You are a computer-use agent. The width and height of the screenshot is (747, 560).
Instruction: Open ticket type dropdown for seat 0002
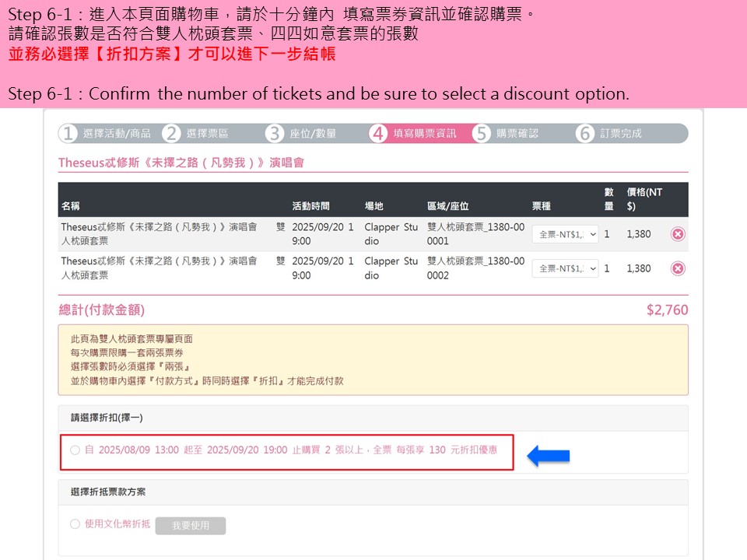[565, 268]
